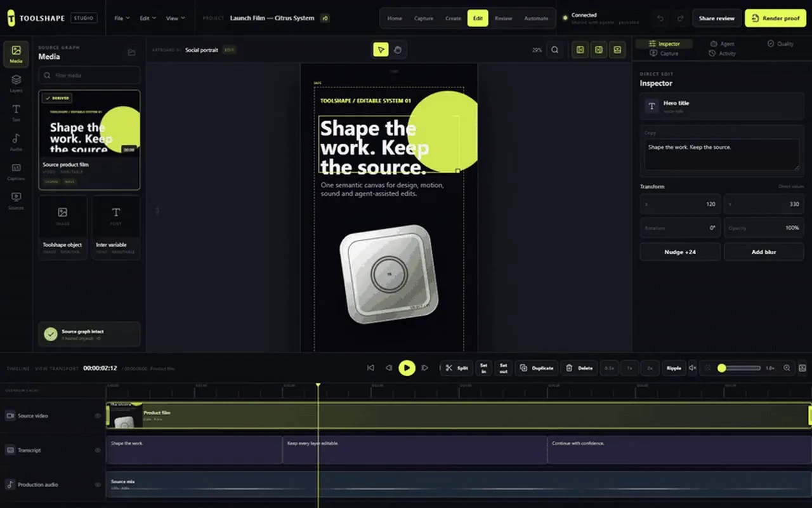Switch to the Home workspace tab
812x508 pixels.
click(395, 18)
